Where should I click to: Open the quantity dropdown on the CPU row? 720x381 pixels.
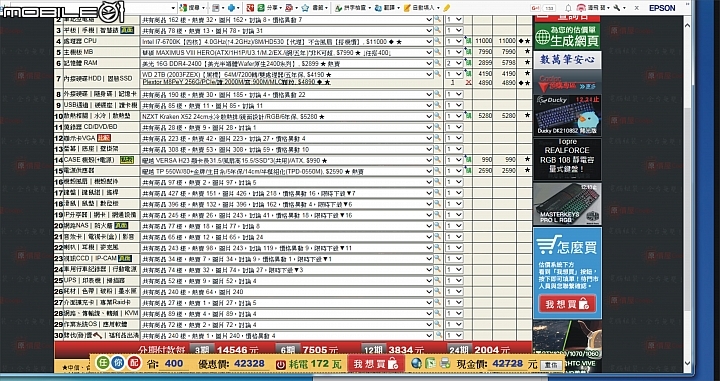click(454, 41)
